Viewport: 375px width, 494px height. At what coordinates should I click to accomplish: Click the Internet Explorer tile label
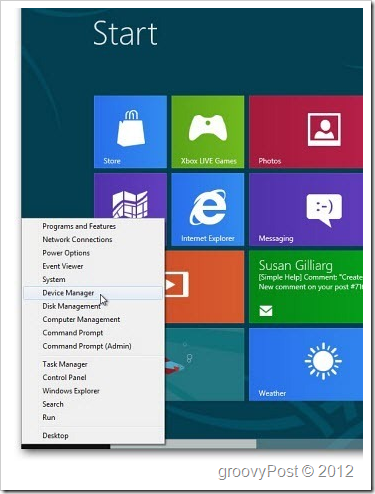(x=208, y=238)
